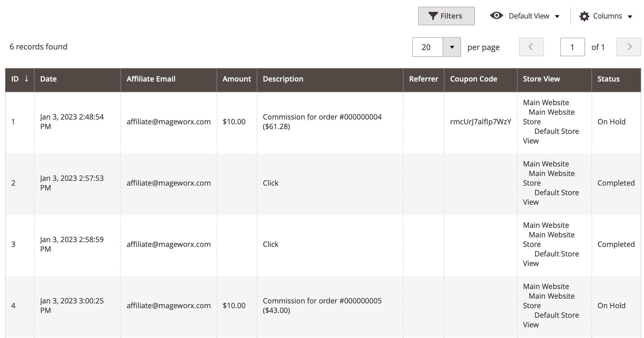Image resolution: width=644 pixels, height=338 pixels.
Task: Open the Filters panel
Action: pyautogui.click(x=446, y=16)
